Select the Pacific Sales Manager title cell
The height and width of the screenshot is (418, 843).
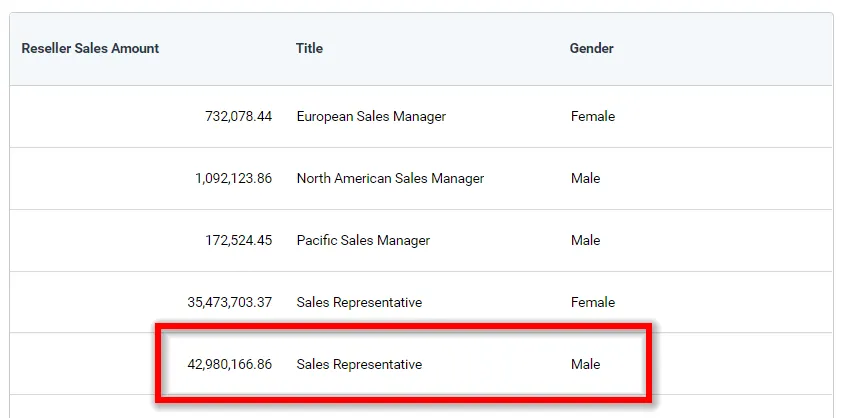point(363,240)
